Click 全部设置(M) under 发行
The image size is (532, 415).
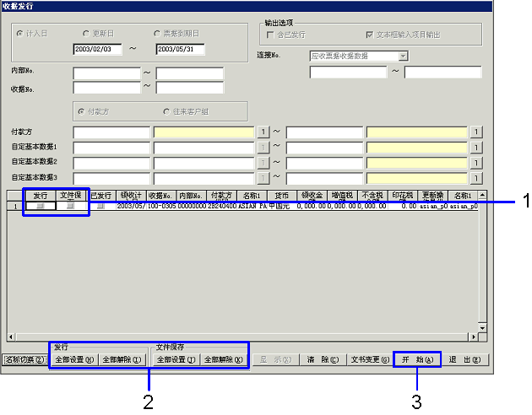pos(74,359)
